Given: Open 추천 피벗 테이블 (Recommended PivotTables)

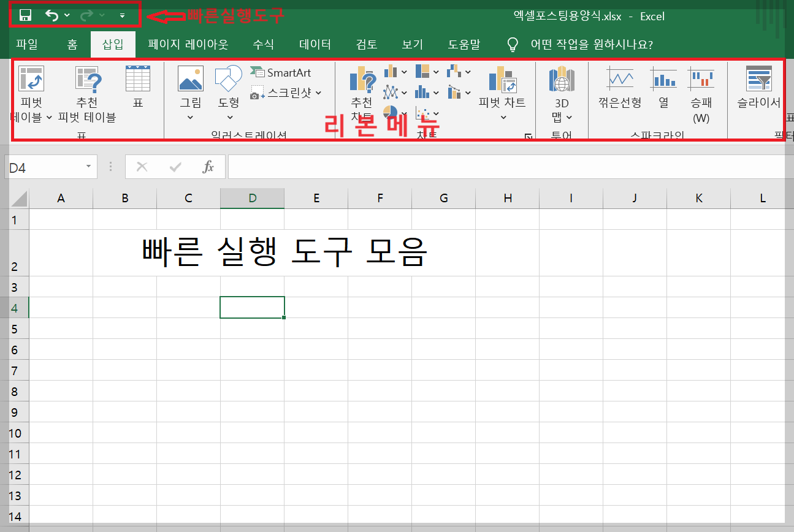Looking at the screenshot, I should point(86,89).
